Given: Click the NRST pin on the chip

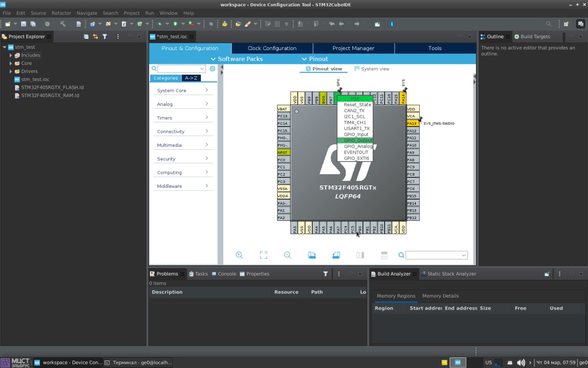Looking at the screenshot, I should (283, 152).
